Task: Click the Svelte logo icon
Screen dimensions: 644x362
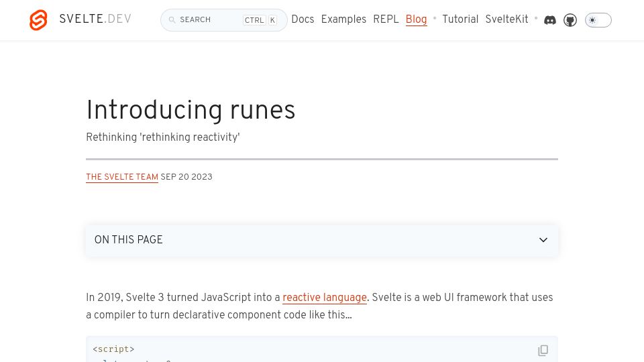Action: point(38,19)
